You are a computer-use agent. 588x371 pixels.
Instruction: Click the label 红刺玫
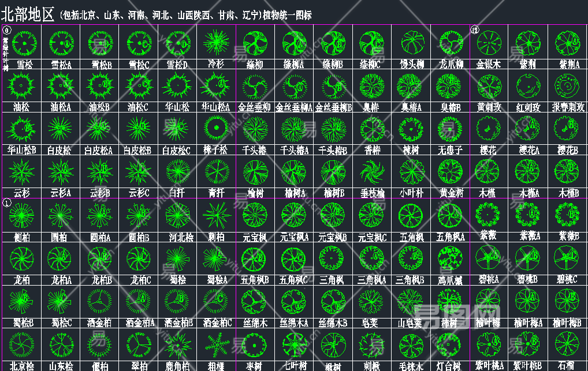pyautogui.click(x=528, y=107)
